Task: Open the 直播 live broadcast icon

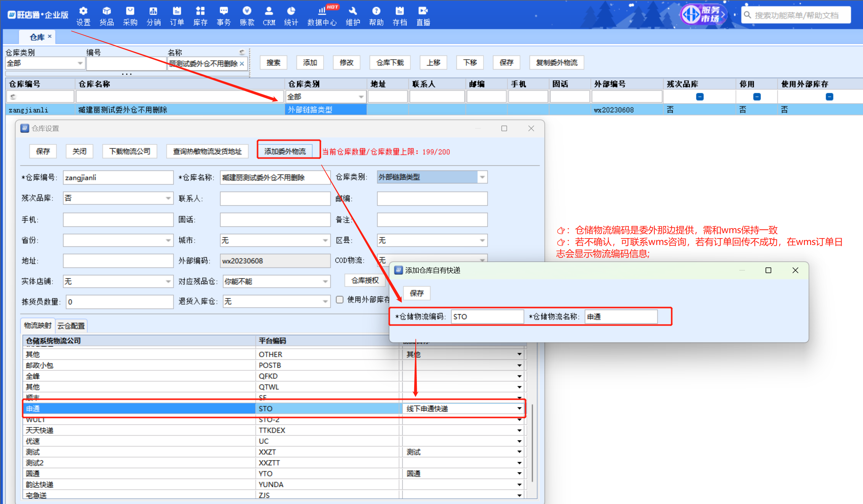Action: click(x=423, y=11)
